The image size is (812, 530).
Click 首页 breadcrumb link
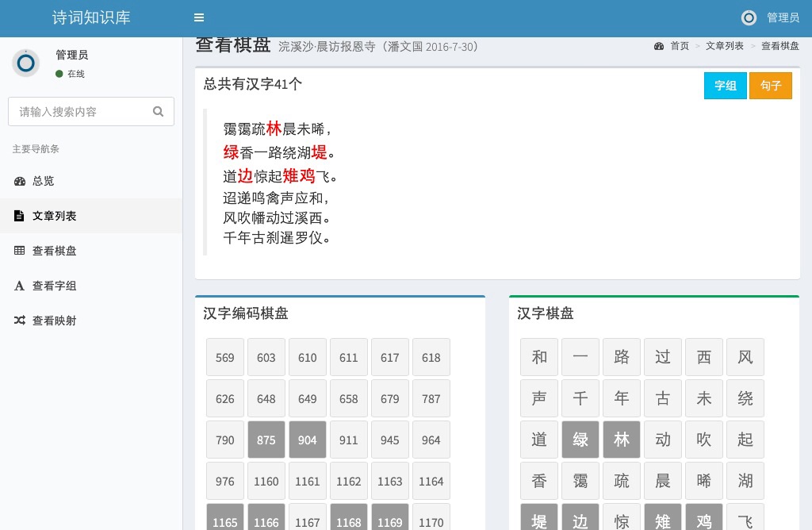coord(680,46)
